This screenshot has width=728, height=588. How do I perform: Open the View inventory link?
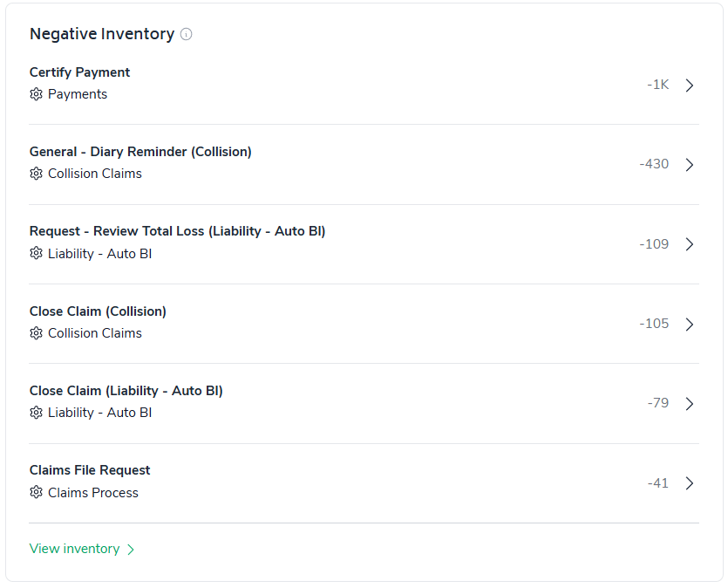tap(75, 549)
